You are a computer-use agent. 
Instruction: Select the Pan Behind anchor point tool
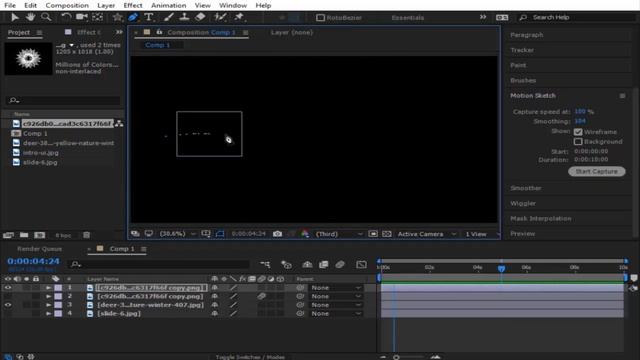[x=98, y=17]
